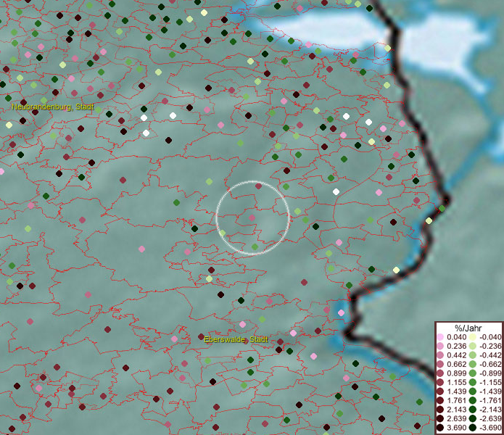Click the -0.040 pale yellow legend swatch
The width and height of the screenshot is (504, 435).
pos(472,338)
